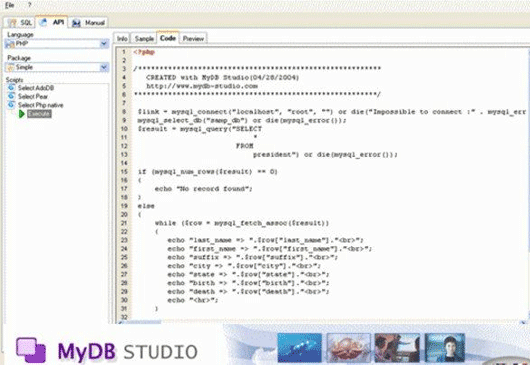Click the code editor vertical scrollbar
Viewport: 530px width, 365px height.
528,184
